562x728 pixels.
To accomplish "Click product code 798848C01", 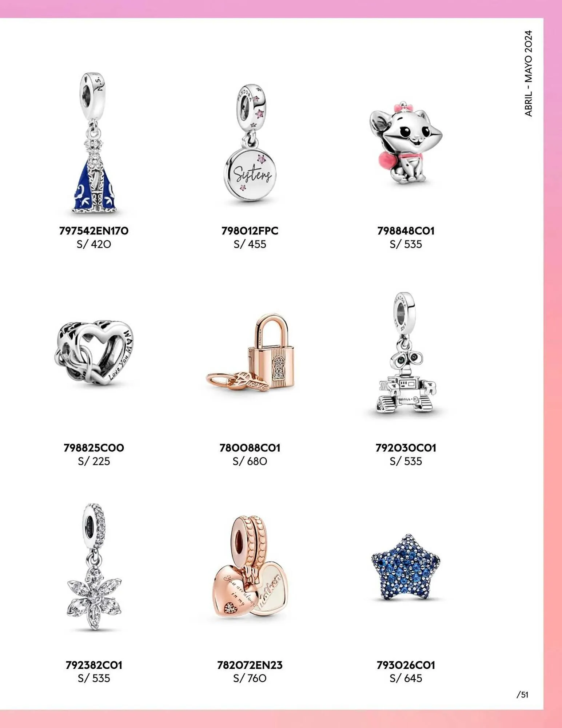I will (406, 231).
